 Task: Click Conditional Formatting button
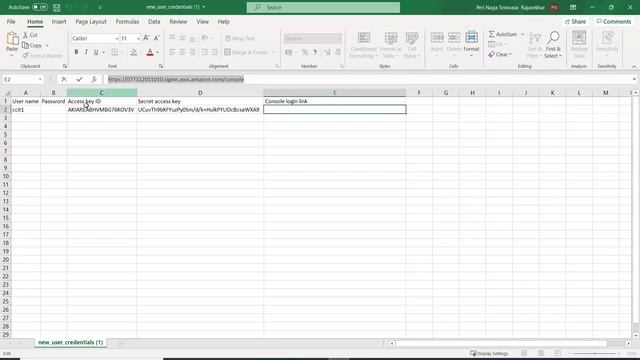click(363, 44)
